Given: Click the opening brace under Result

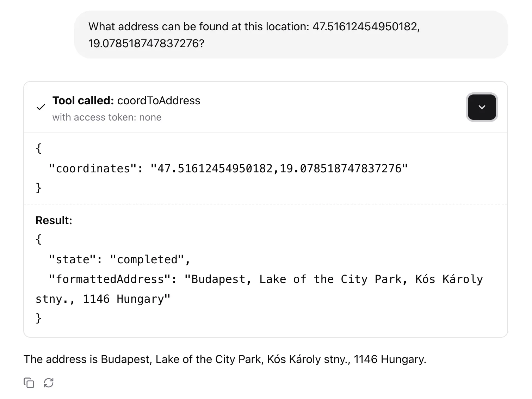Looking at the screenshot, I should click(x=39, y=240).
